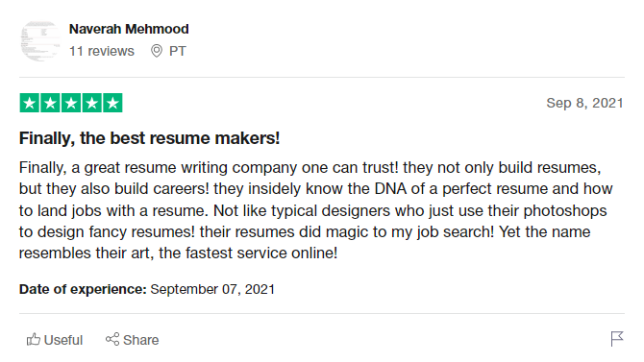Share this review via Share label

click(141, 340)
